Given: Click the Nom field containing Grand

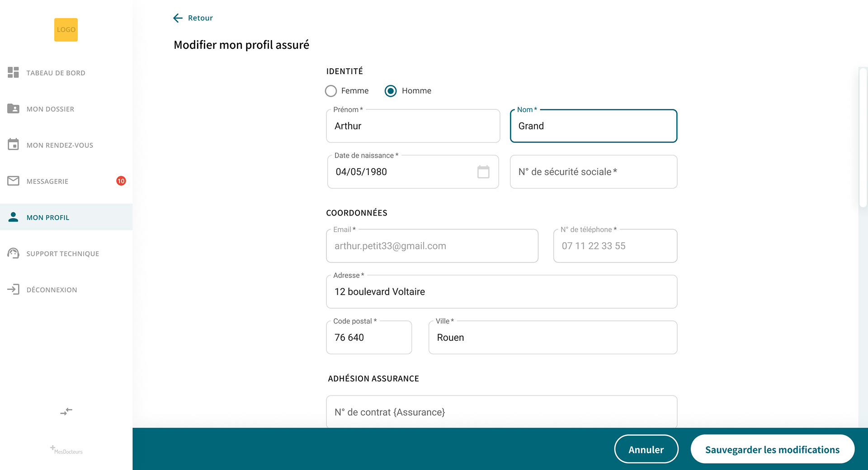Looking at the screenshot, I should pyautogui.click(x=594, y=126).
